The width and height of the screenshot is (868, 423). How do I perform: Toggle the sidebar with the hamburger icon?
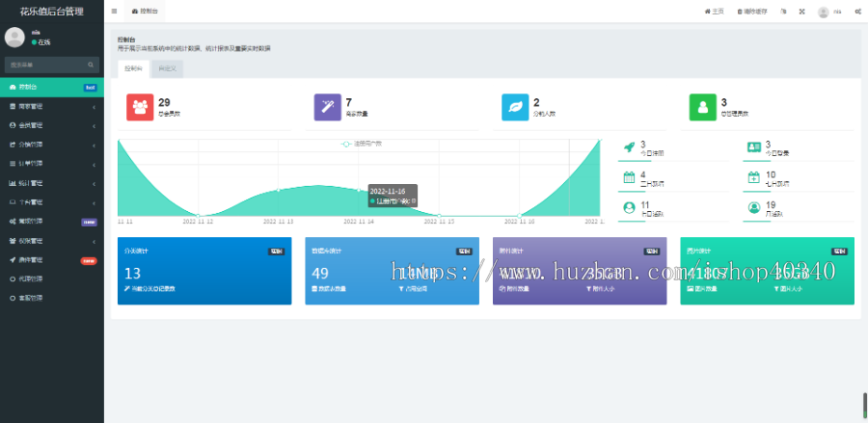point(114,11)
